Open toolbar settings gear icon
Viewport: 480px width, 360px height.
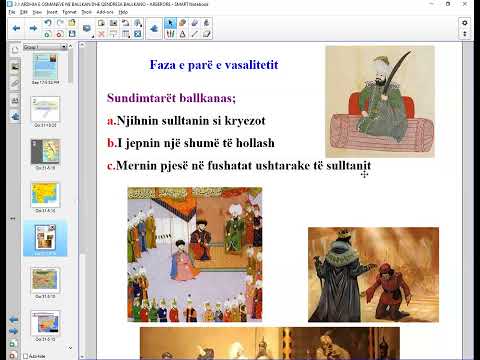coord(465,23)
